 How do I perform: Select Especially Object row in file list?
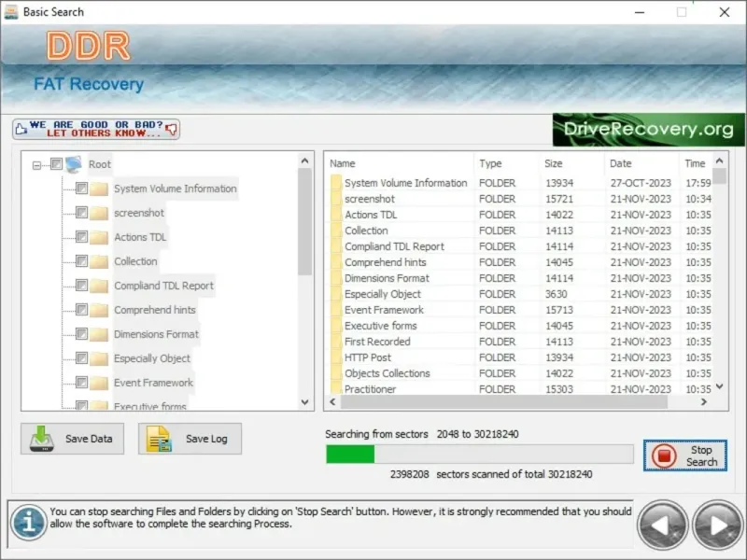point(519,294)
